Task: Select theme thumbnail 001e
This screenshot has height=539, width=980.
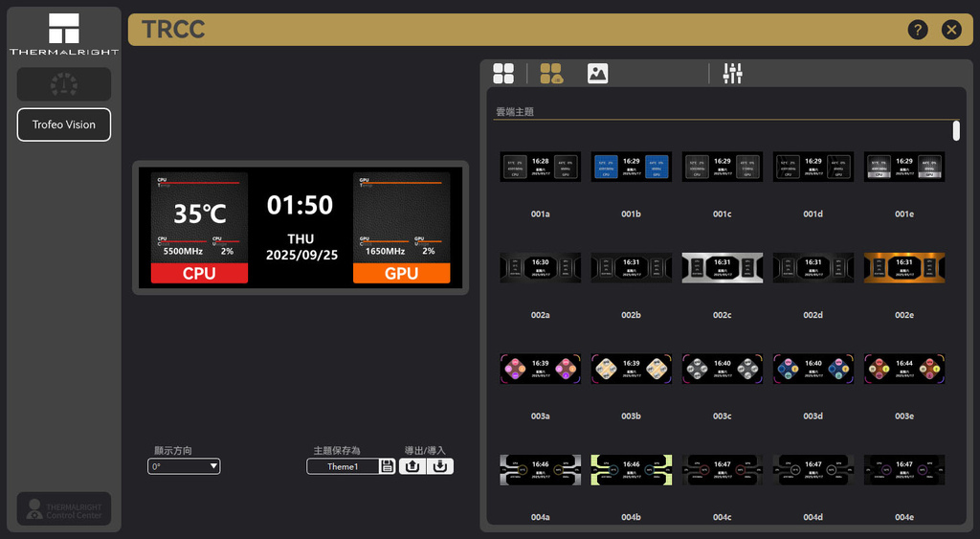Action: pyautogui.click(x=904, y=167)
